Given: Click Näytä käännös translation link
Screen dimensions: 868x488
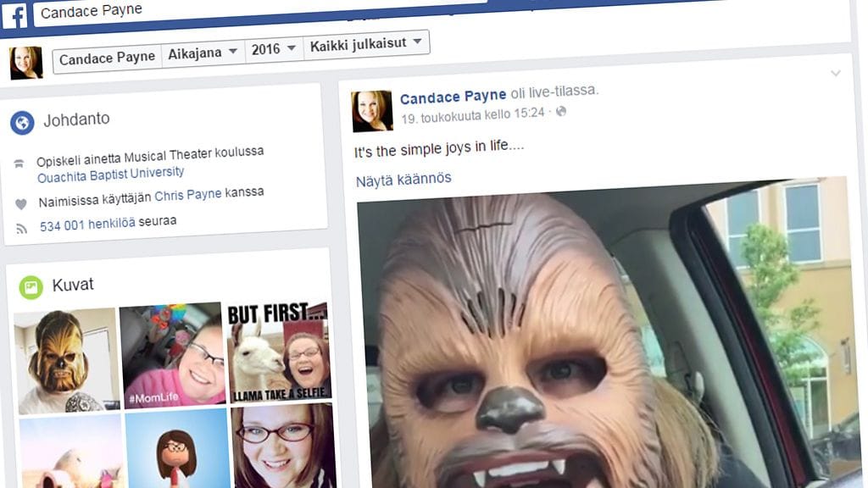Looking at the screenshot, I should pyautogui.click(x=403, y=179).
